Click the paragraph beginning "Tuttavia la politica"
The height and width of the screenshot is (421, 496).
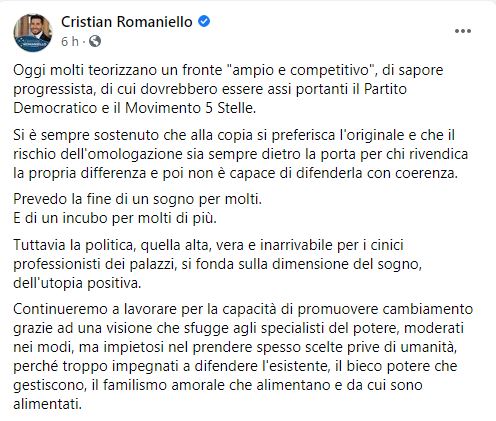pos(218,264)
